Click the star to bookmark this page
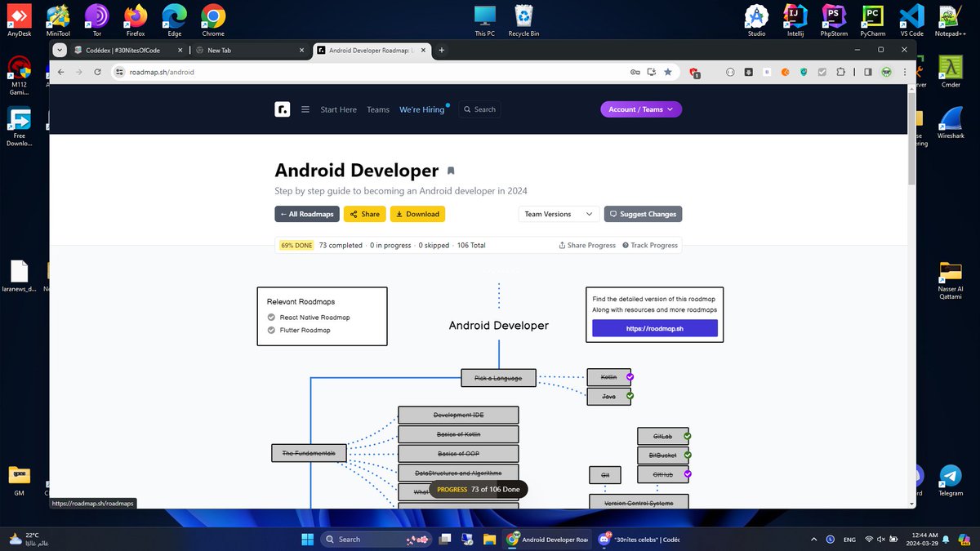The image size is (980, 551). click(668, 72)
